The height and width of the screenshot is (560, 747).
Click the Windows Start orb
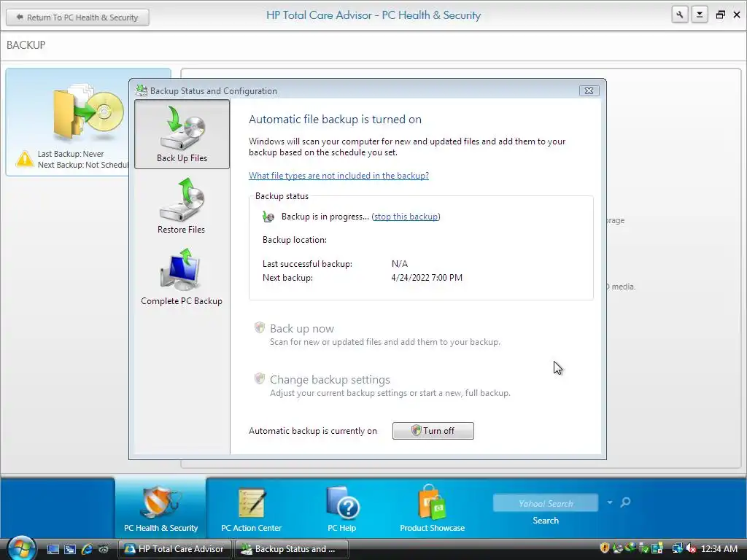tap(21, 548)
